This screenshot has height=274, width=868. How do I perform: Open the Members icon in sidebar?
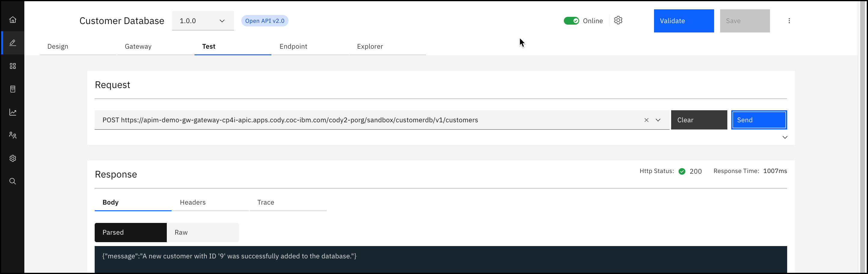pyautogui.click(x=13, y=135)
